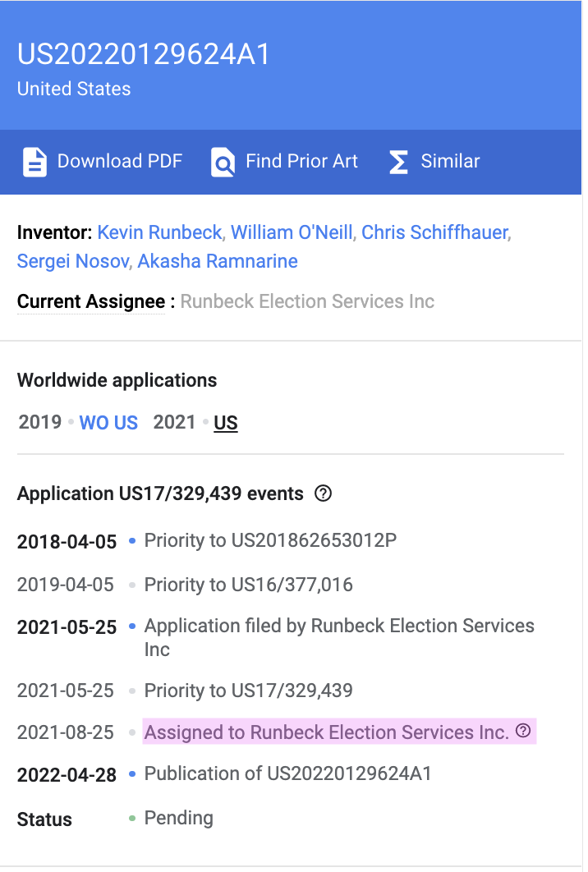
Task: Click the United States country text
Action: tap(74, 89)
